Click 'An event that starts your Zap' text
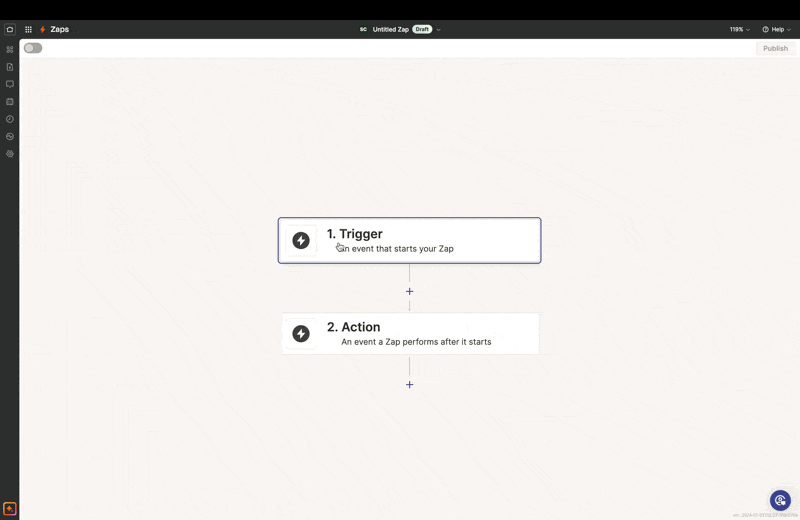800x520 pixels. 395,249
